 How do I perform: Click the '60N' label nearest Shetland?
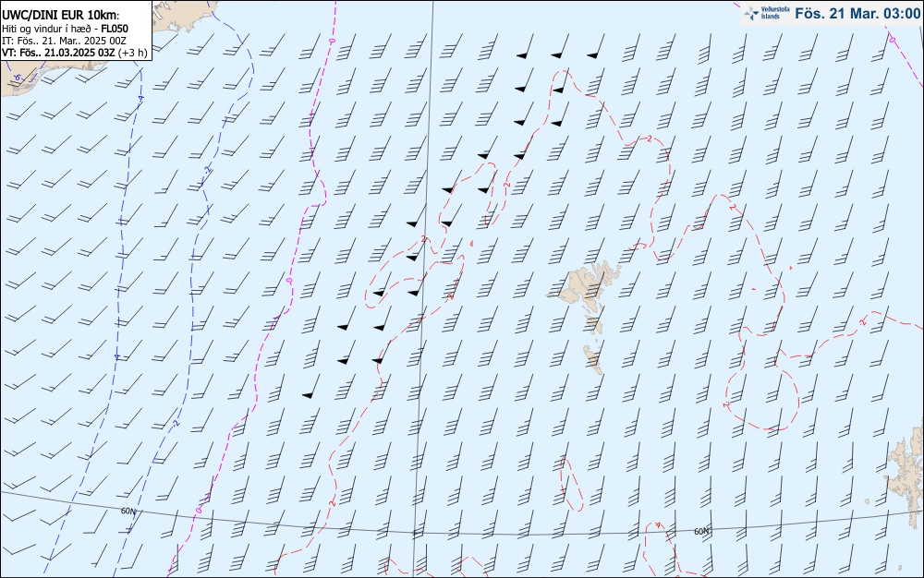tap(701, 531)
